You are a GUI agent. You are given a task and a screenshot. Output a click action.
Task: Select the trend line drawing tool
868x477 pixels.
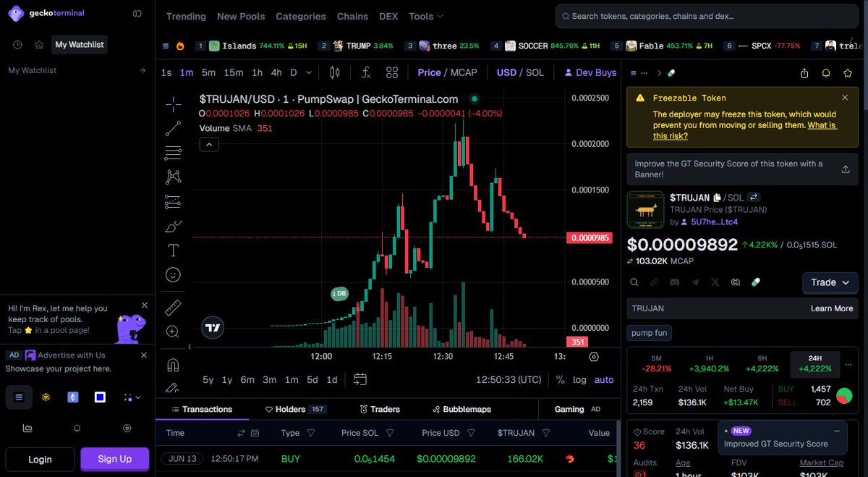173,129
